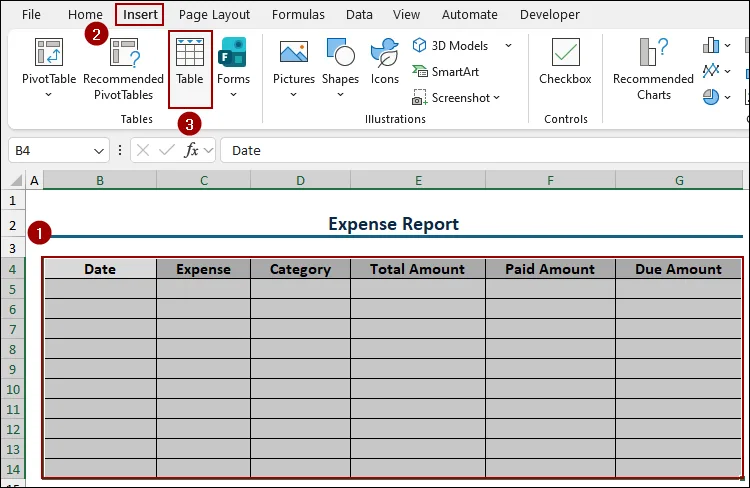Switch to the View tab
The image size is (750, 488).
point(406,14)
